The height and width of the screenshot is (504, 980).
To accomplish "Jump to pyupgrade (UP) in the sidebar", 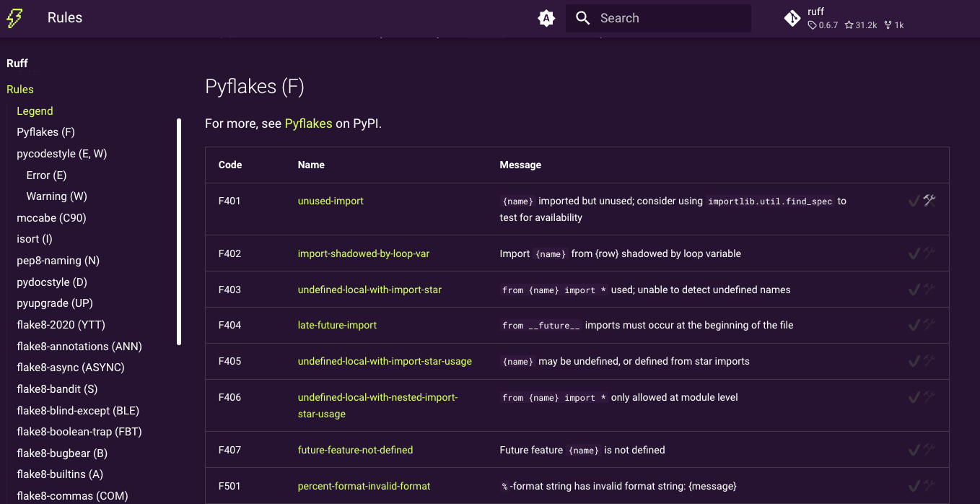I will coord(55,303).
